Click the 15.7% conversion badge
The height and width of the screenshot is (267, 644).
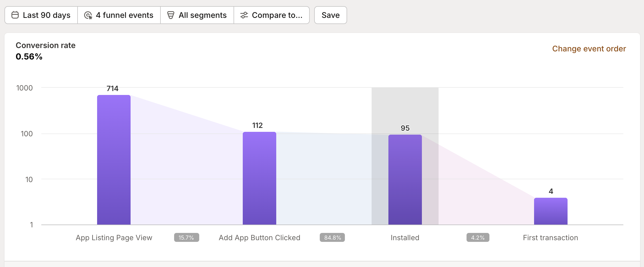click(x=186, y=238)
